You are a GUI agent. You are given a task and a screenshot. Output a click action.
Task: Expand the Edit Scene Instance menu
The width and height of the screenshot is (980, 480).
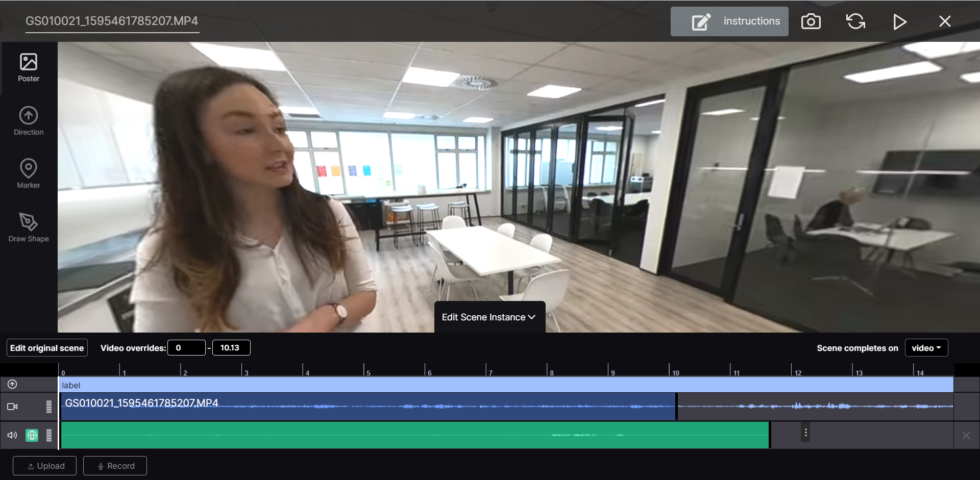pos(489,317)
